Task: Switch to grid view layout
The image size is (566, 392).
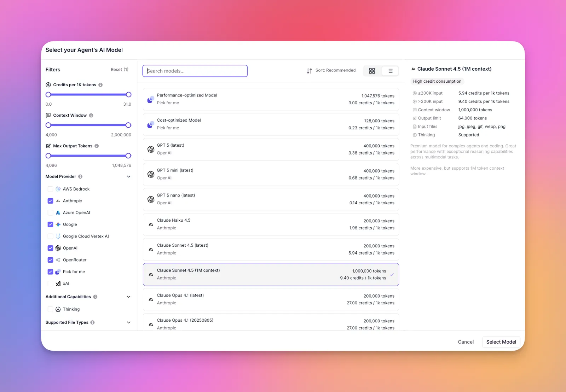Action: point(372,71)
